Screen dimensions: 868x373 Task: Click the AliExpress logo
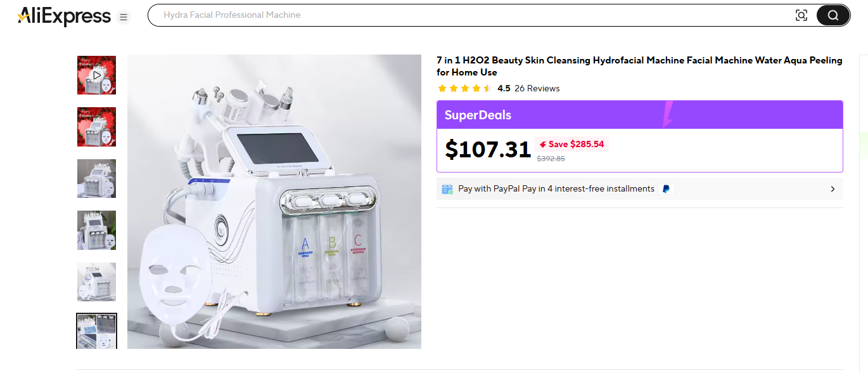[64, 16]
